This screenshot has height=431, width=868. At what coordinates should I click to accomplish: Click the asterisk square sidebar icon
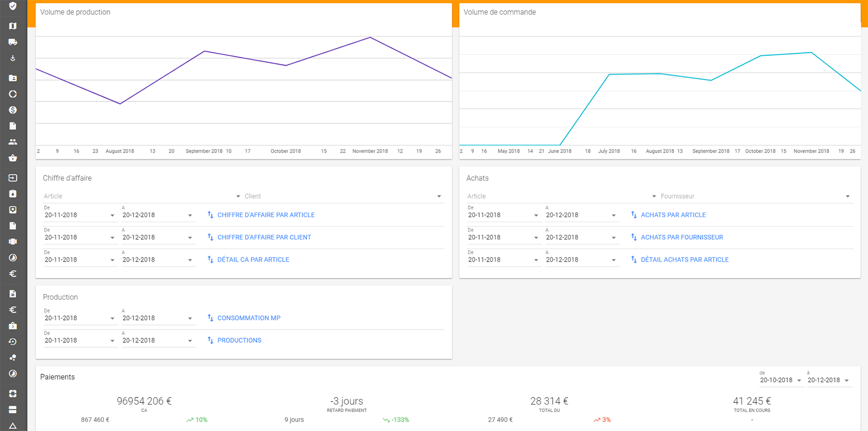point(13,393)
